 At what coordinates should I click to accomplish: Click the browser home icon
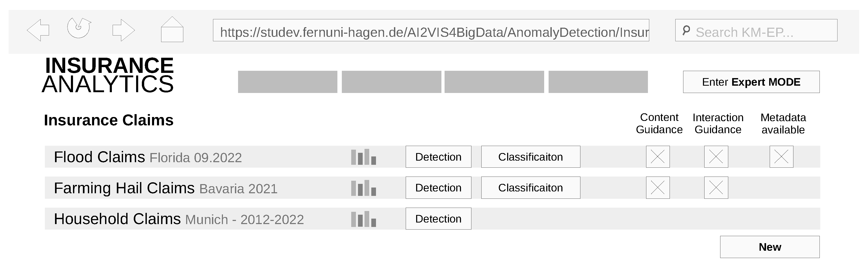(x=172, y=30)
